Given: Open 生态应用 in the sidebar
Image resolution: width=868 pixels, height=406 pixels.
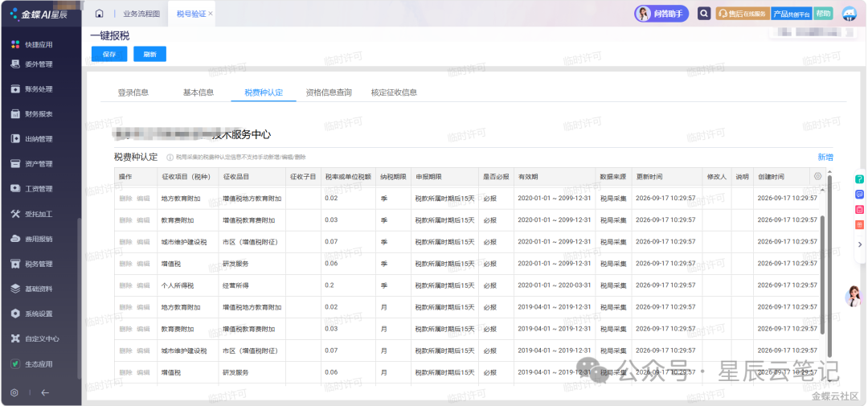Looking at the screenshot, I should [x=32, y=364].
